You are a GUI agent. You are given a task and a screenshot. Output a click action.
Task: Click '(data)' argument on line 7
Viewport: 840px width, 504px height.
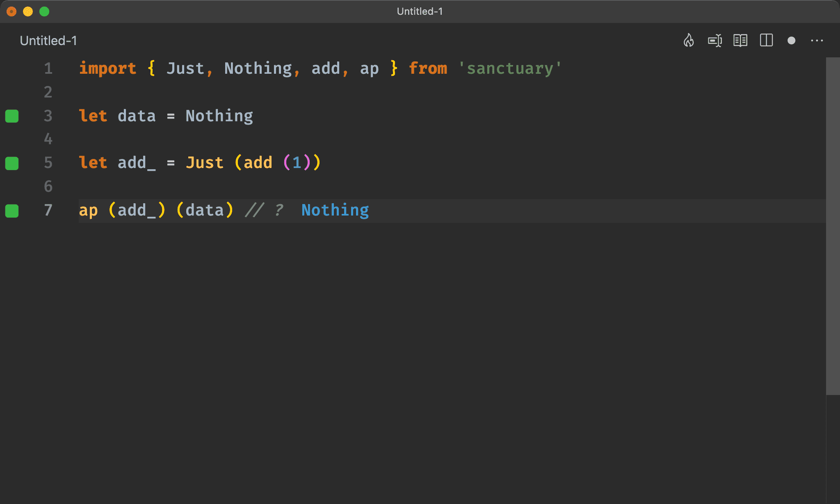point(205,210)
